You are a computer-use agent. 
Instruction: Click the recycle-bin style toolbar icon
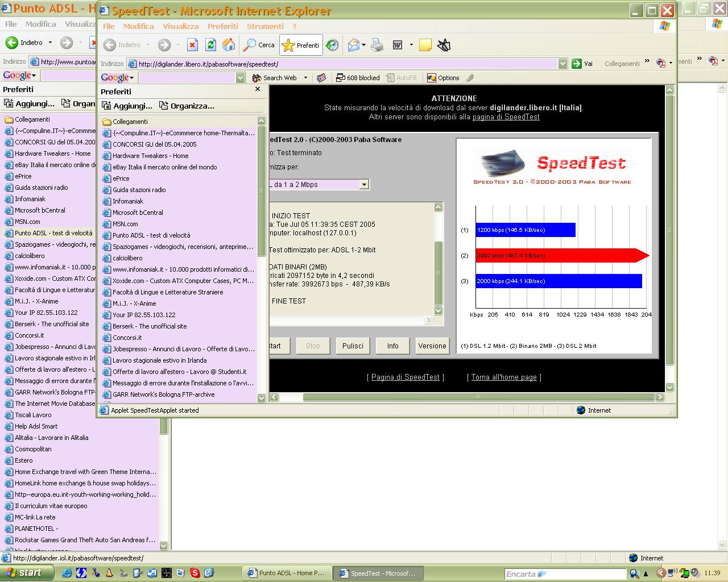click(444, 45)
